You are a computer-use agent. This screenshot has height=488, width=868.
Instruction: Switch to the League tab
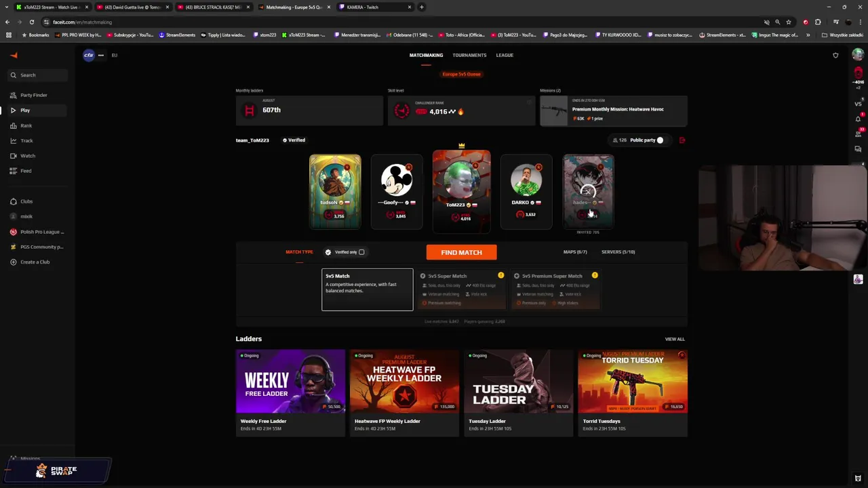tap(505, 55)
